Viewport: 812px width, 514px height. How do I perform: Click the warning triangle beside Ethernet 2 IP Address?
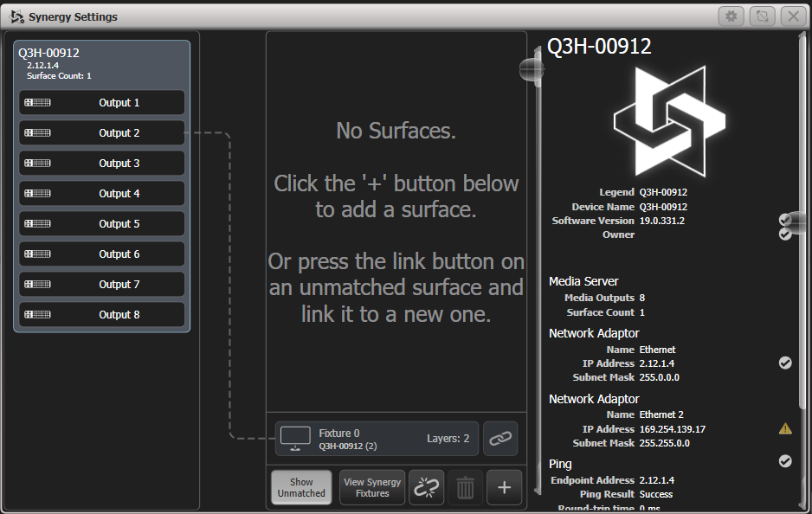pos(785,427)
